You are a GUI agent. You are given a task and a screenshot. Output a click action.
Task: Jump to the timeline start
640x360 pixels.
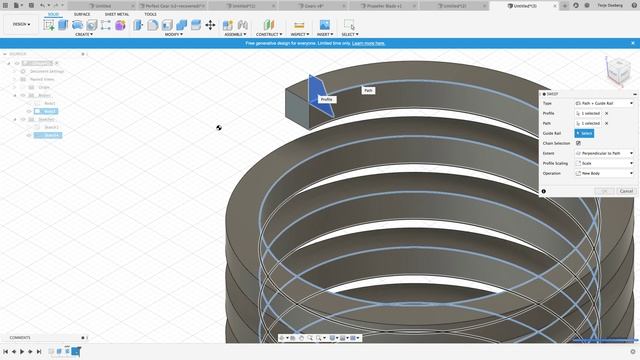point(5,351)
